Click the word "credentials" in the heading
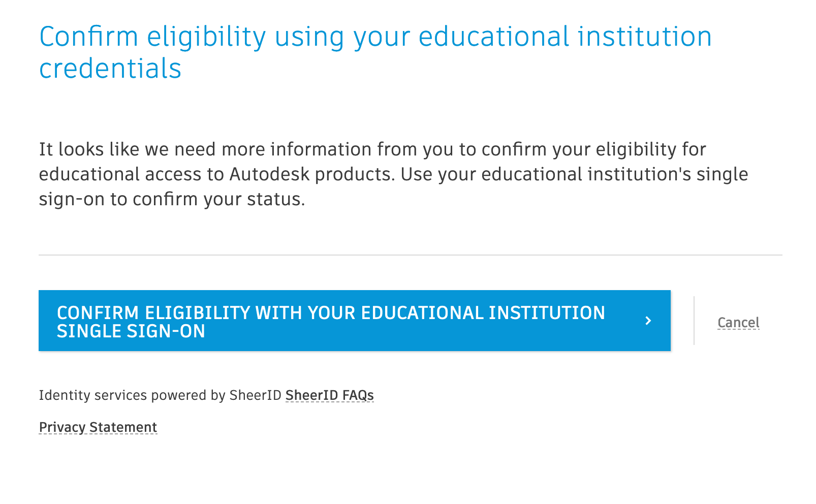This screenshot has width=816, height=504. (x=110, y=69)
